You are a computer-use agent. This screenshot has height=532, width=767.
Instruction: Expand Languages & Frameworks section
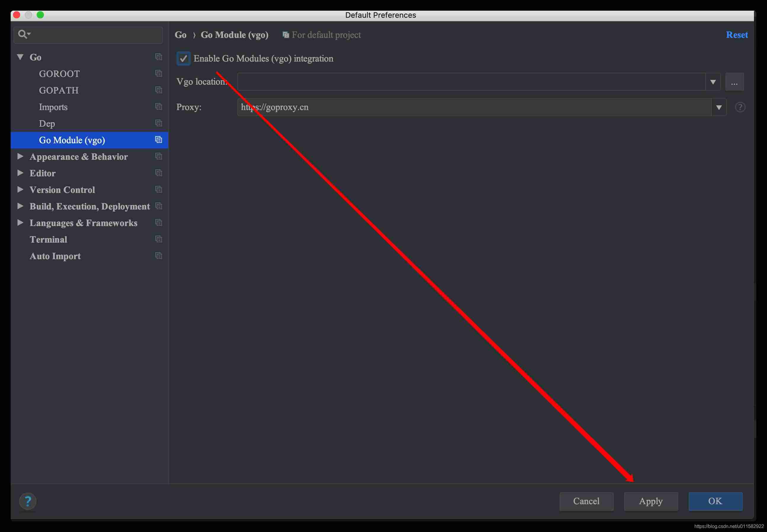[20, 223]
